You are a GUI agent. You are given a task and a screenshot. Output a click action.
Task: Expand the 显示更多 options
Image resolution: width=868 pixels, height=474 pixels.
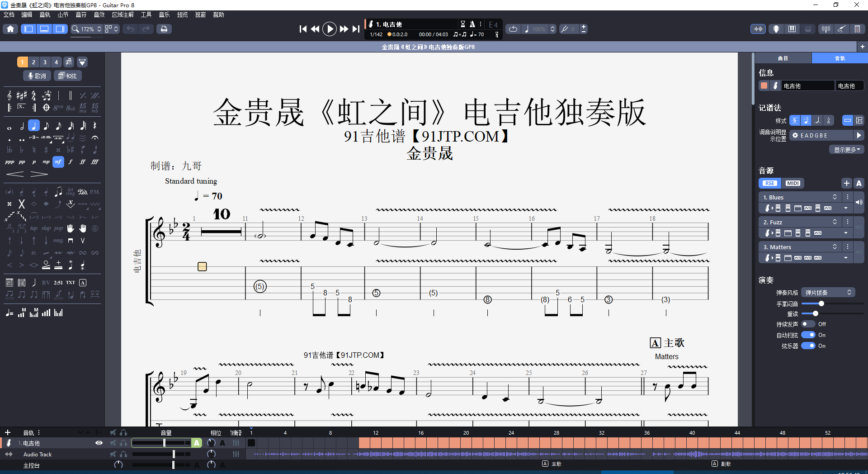point(846,150)
